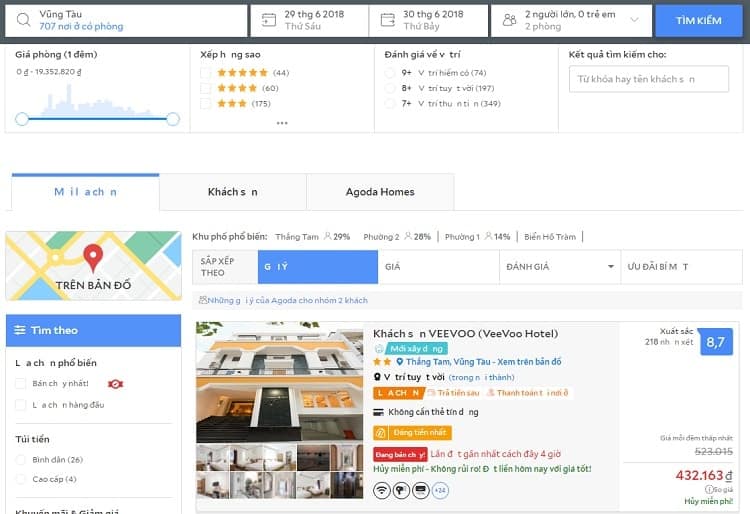Click Xem trên bản đồ link

point(529,362)
